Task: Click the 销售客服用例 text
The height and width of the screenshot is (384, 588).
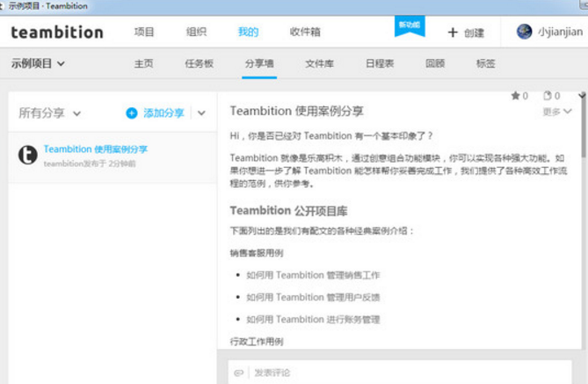Action: [x=257, y=253]
